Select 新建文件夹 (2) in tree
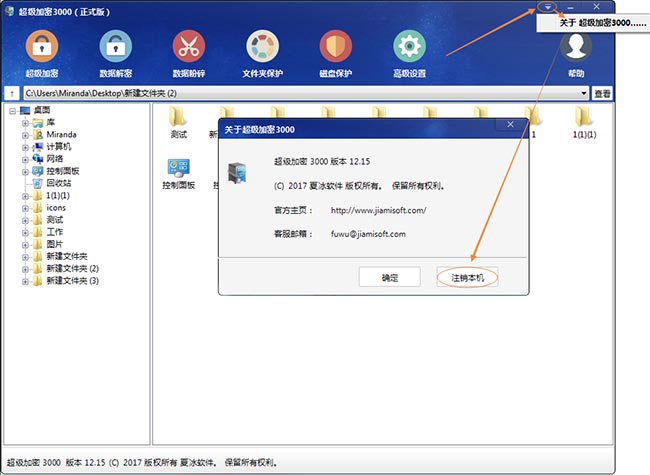Screen dimensions: 650x475 click(73, 269)
